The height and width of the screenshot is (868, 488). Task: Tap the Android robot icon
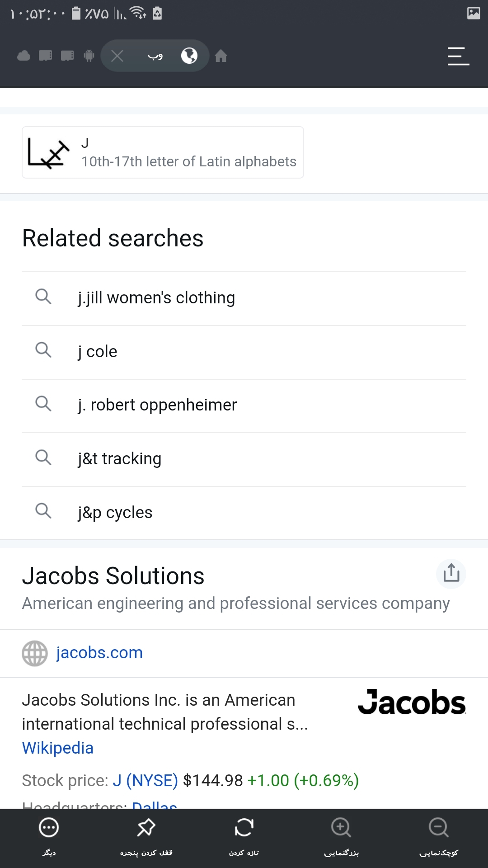click(x=89, y=56)
